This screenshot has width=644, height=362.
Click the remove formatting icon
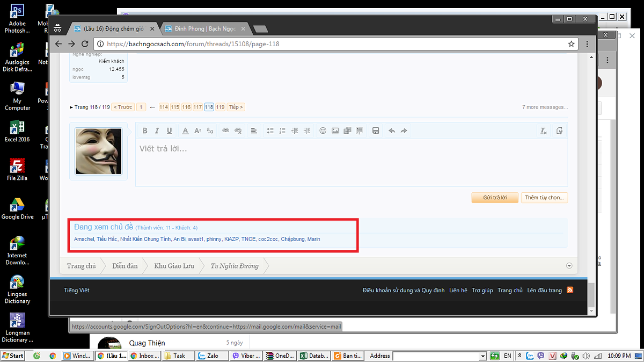tap(543, 131)
